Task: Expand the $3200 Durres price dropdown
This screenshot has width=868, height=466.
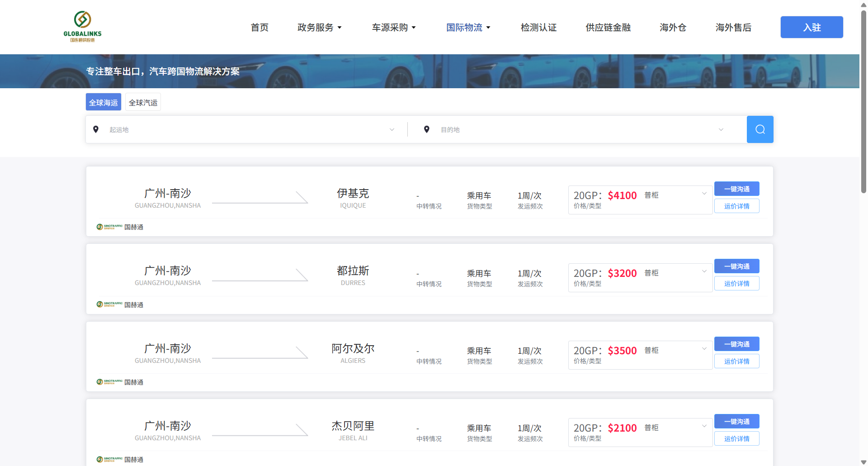Action: [703, 271]
